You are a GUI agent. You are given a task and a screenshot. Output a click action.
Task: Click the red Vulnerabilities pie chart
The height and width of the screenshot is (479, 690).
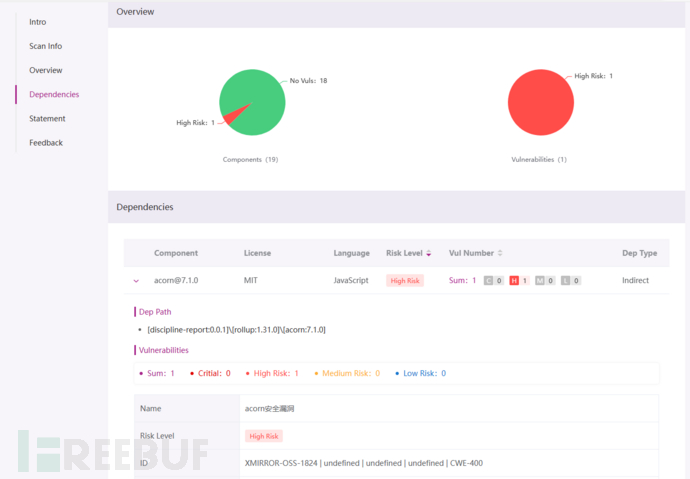(541, 102)
